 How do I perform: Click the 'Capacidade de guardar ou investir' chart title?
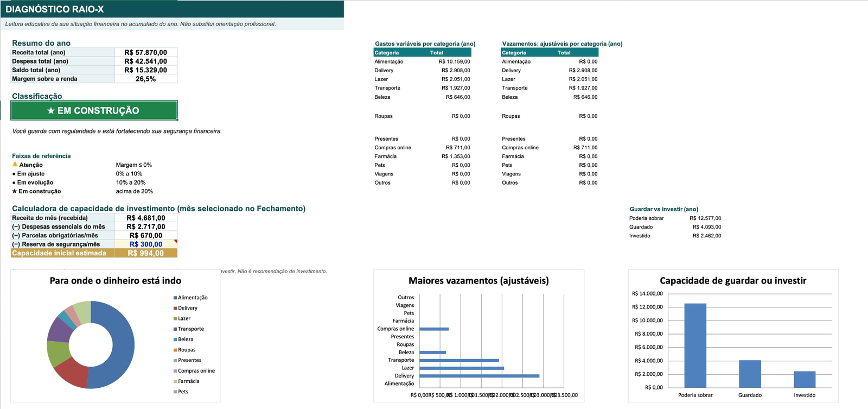point(733,281)
